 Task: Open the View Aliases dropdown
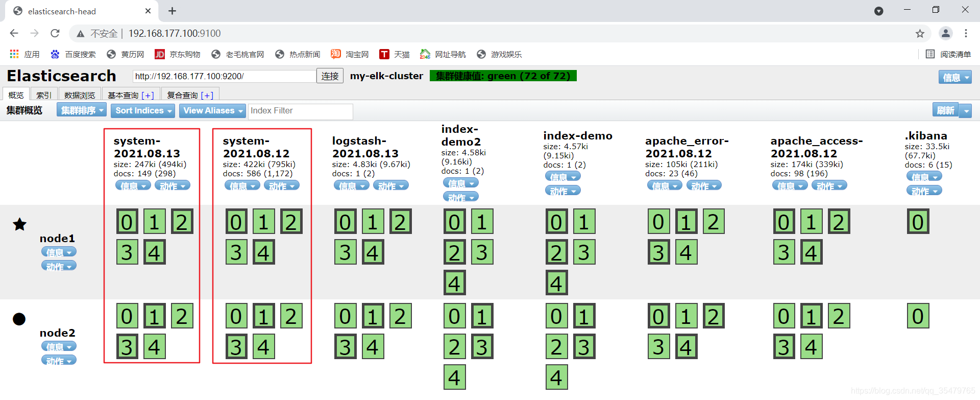point(212,110)
